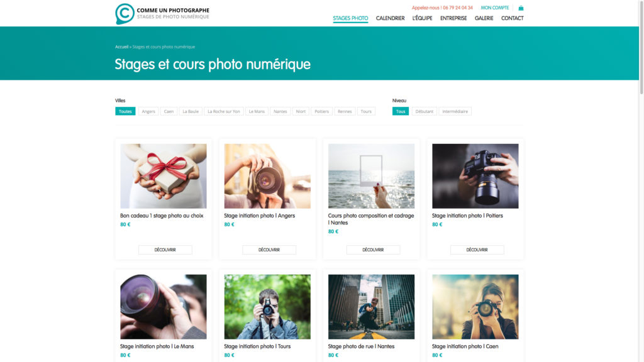Open the L'équipe menu item
The image size is (644, 362).
coord(422,18)
